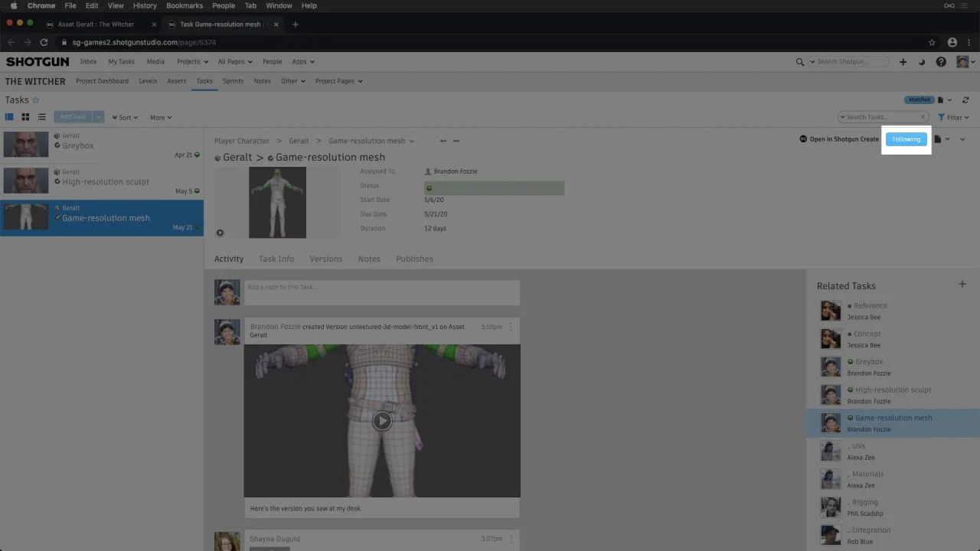Click the Brandon Fozzie assigned-to link
The image size is (980, 551).
click(455, 171)
